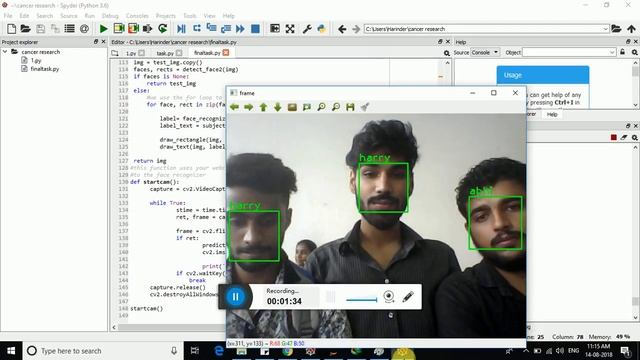Viewport: 640px width, 360px height.
Task: Browse editor tabs icon
Action: 115,53
